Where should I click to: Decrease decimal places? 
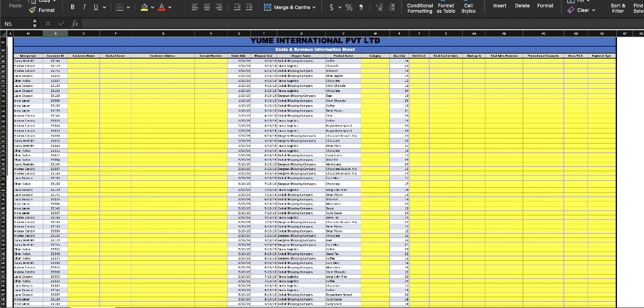click(x=391, y=7)
